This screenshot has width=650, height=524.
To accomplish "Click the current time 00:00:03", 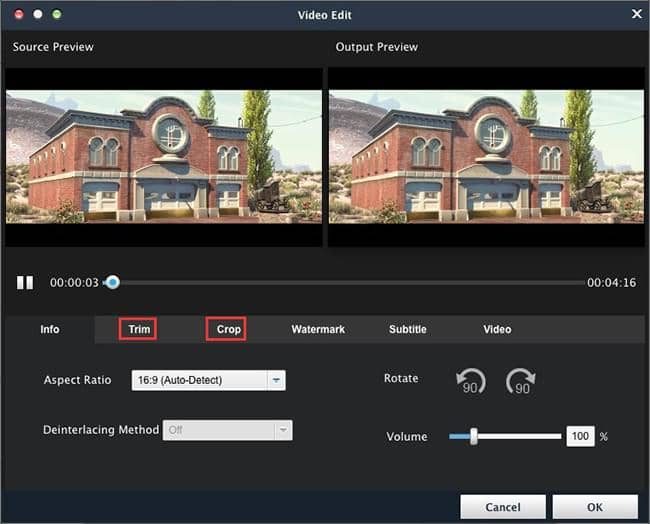I will (x=74, y=283).
